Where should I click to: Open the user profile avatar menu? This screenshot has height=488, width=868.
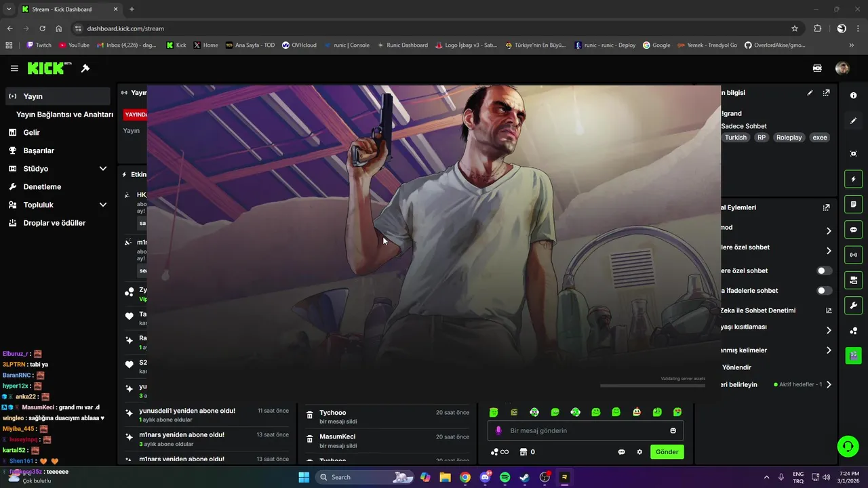click(x=842, y=68)
